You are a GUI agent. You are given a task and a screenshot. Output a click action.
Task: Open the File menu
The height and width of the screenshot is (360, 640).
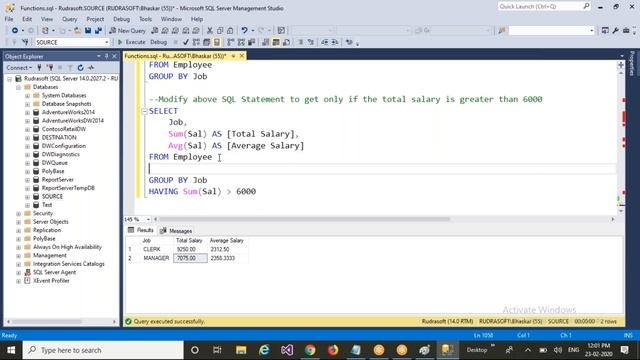[x=9, y=19]
